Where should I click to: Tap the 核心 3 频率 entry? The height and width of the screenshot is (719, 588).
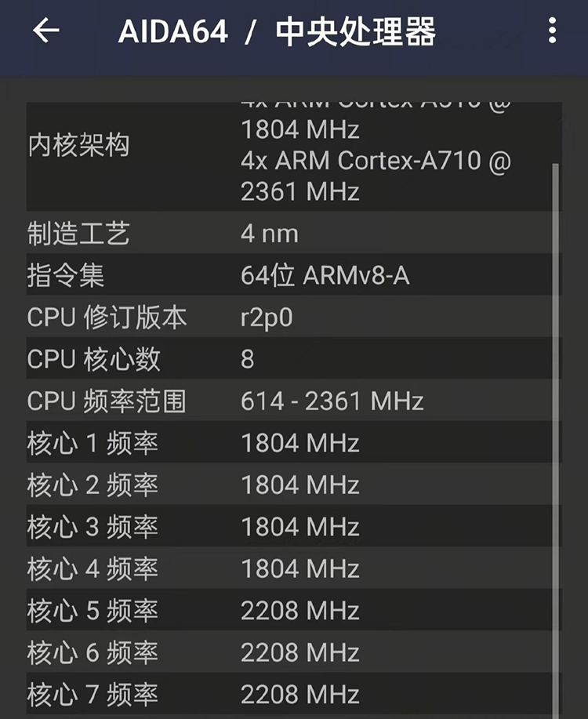click(157, 526)
